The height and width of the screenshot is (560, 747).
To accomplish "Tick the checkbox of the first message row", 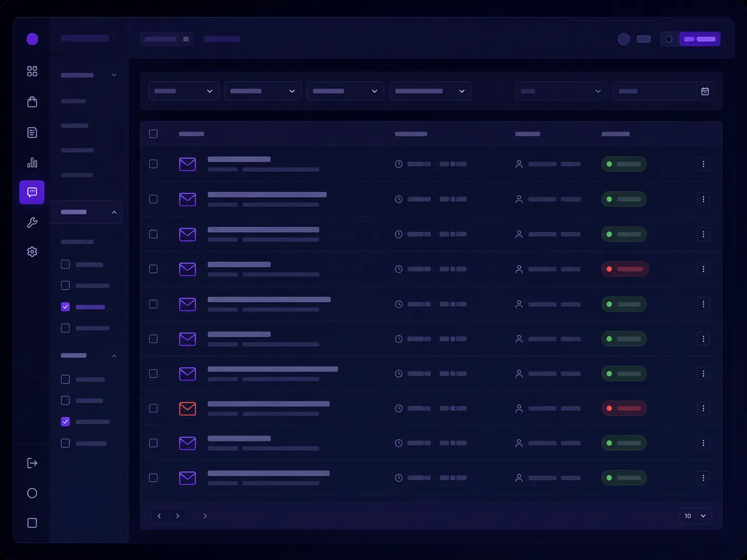I will click(153, 164).
